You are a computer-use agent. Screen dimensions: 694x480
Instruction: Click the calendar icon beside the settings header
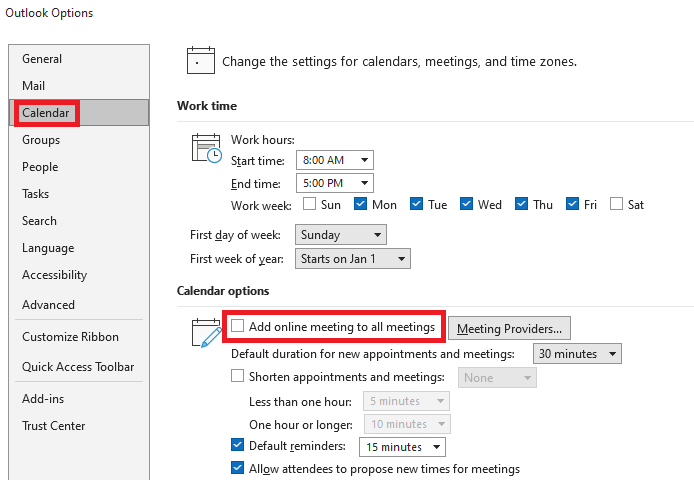(x=201, y=61)
